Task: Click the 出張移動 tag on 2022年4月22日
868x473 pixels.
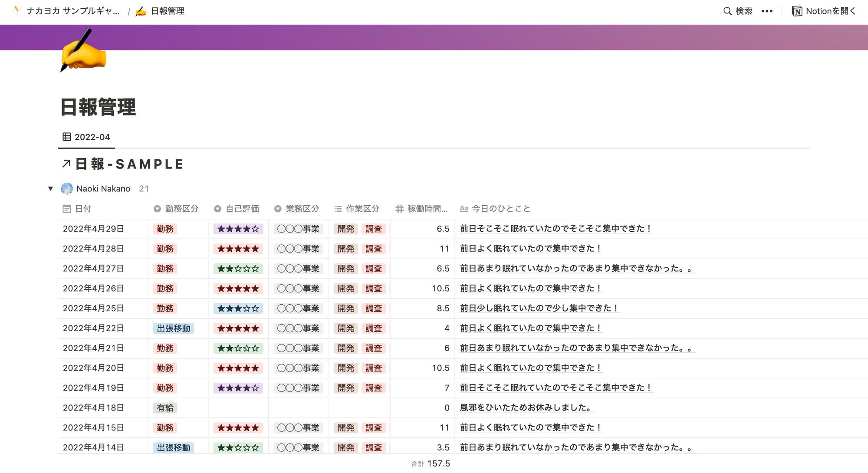Action: point(174,328)
